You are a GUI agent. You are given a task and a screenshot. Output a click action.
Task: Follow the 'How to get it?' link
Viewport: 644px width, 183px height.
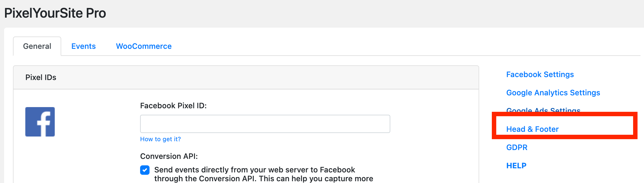click(160, 139)
